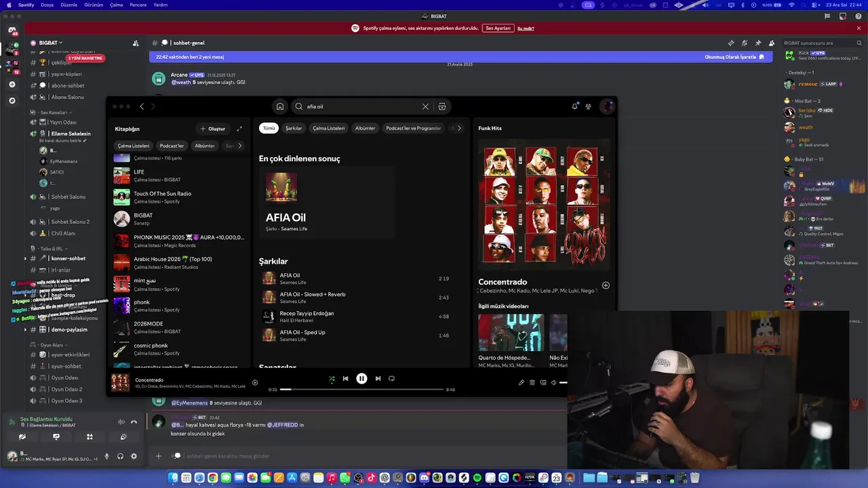Go to previous Spotify track
Image resolution: width=868 pixels, height=488 pixels.
pyautogui.click(x=345, y=379)
